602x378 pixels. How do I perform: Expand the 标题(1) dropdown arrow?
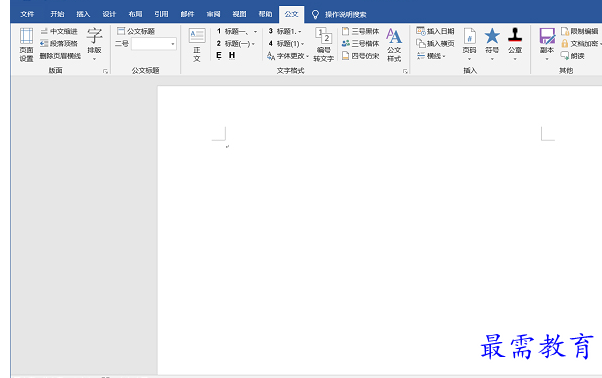coord(303,44)
